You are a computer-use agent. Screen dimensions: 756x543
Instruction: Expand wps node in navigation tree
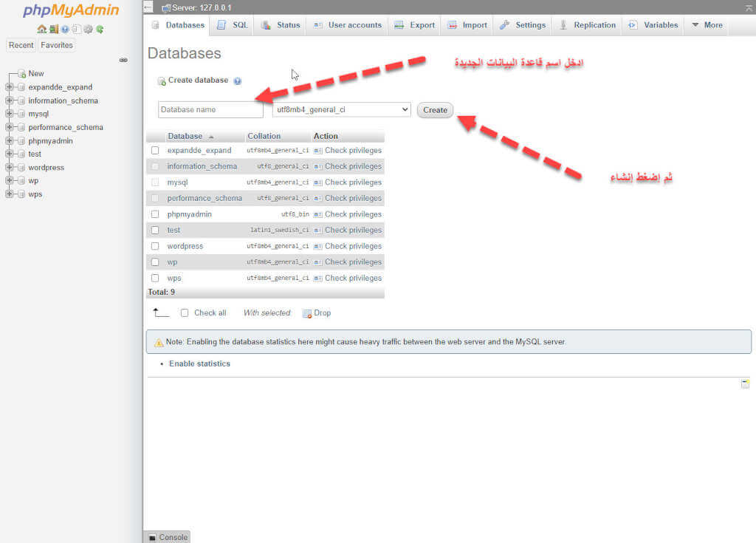[9, 194]
